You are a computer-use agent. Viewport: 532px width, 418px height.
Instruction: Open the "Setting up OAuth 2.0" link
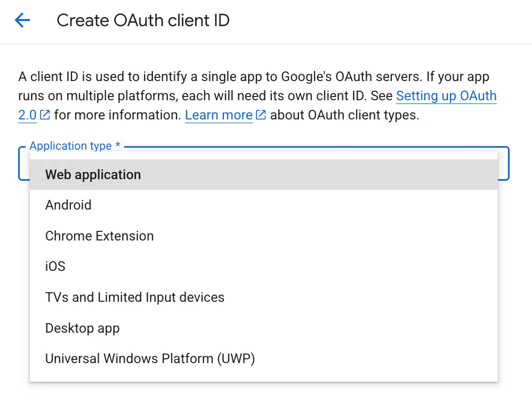447,96
